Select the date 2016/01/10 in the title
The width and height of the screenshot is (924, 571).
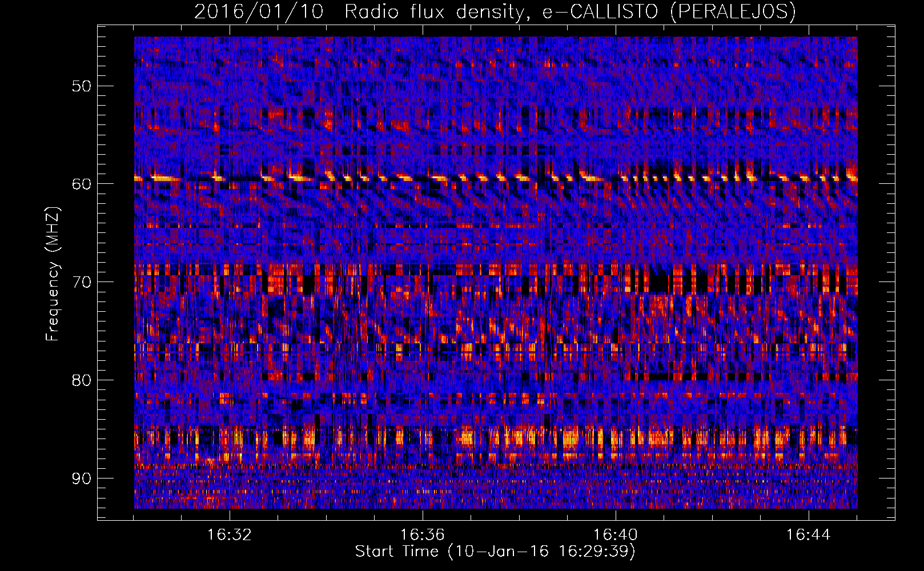click(259, 12)
